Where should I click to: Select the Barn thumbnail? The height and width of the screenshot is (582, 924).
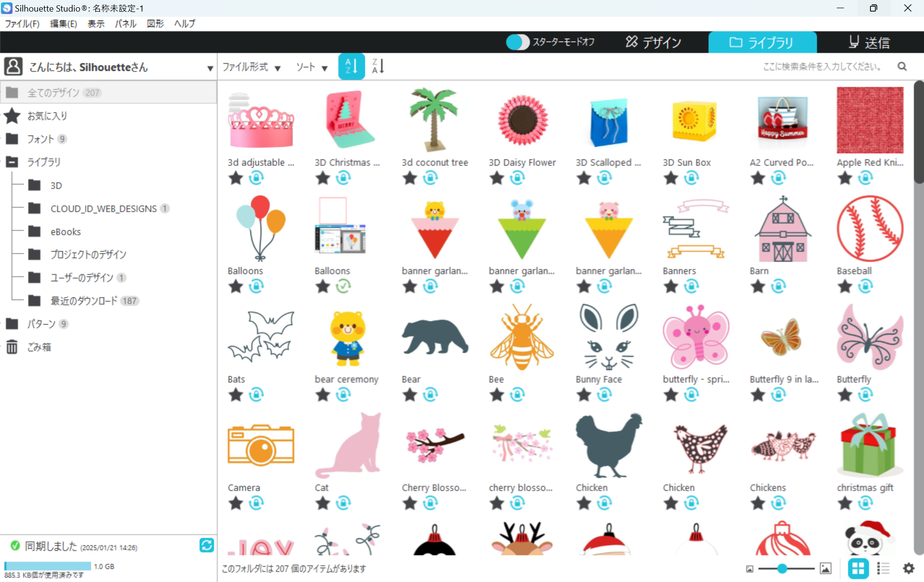click(783, 229)
